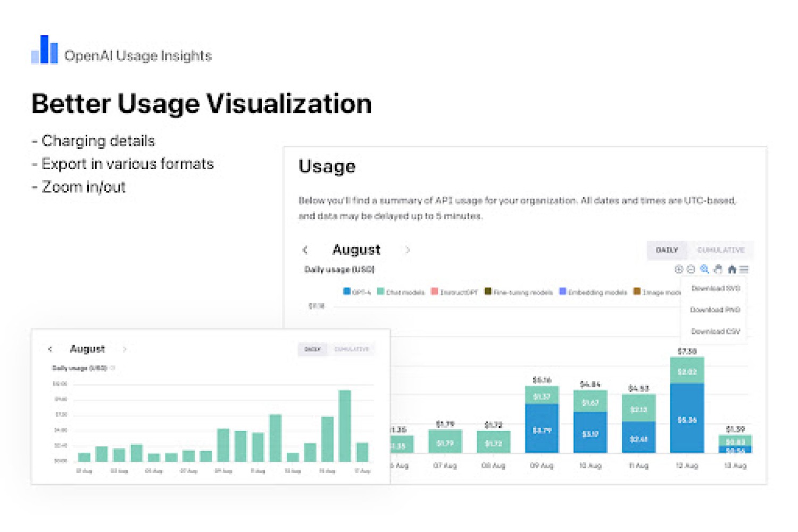The height and width of the screenshot is (532, 798).
Task: Click the 'Charging details' bullet
Action: pos(93,141)
